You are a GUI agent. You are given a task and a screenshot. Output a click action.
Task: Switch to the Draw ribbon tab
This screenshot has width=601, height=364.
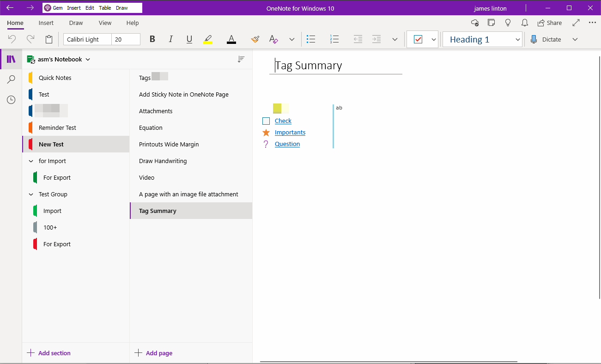[76, 23]
